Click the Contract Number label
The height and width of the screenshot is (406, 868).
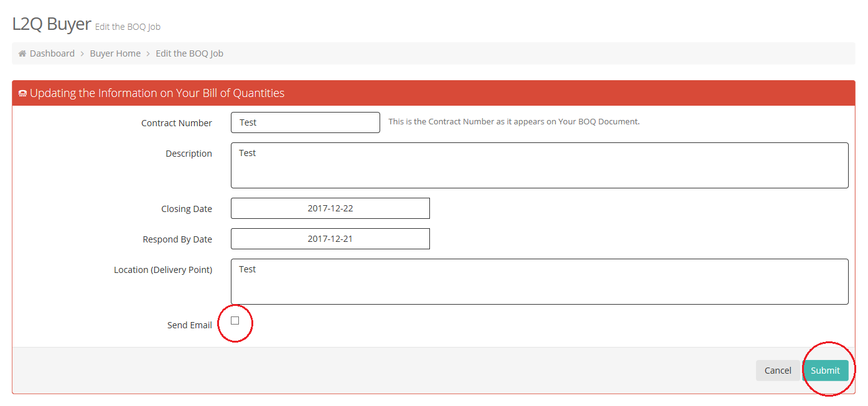[177, 123]
